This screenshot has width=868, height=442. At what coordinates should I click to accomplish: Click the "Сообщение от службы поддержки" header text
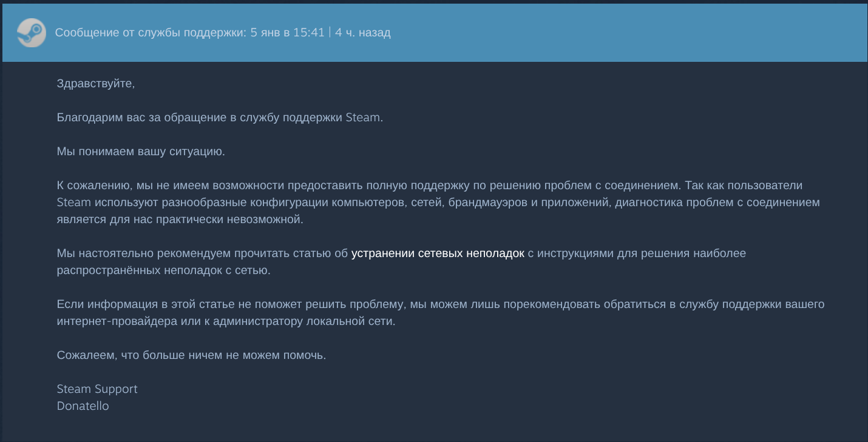151,33
